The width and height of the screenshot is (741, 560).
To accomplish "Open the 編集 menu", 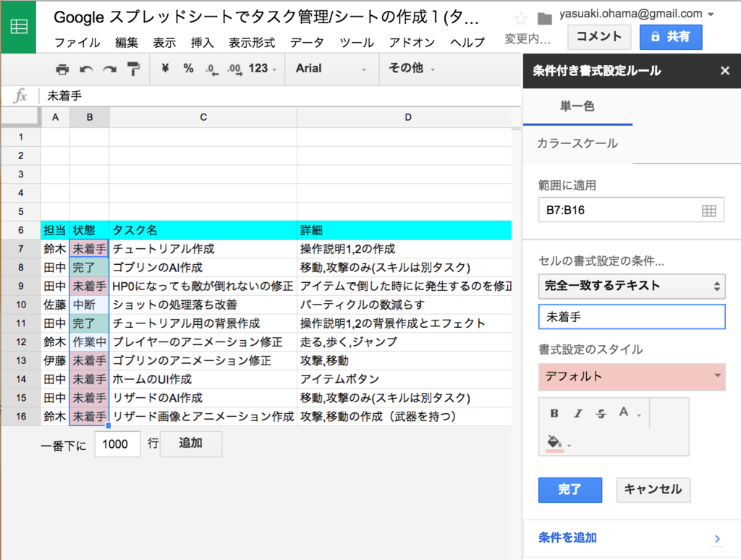I will pyautogui.click(x=126, y=43).
